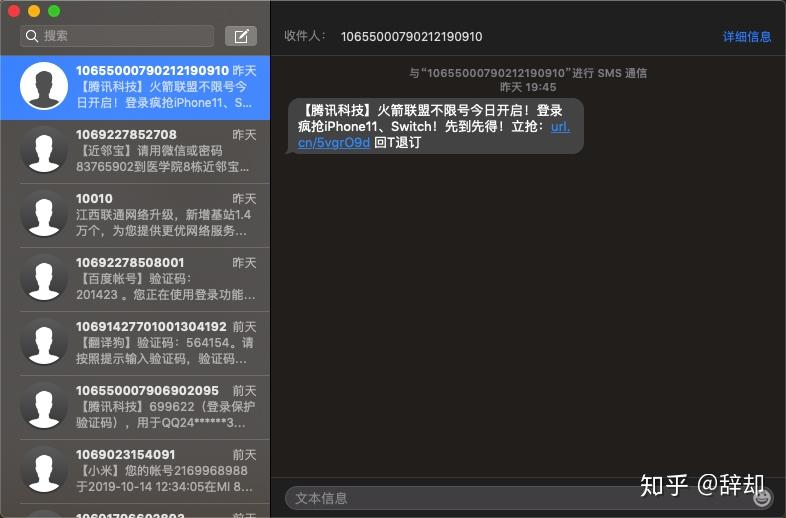The height and width of the screenshot is (518, 786).
Task: Click the yellow minimize window button
Action: tap(34, 11)
